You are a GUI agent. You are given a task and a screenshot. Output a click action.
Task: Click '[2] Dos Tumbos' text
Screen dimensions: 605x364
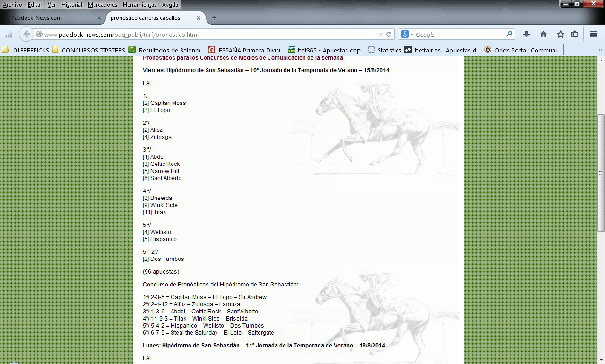coord(164,259)
